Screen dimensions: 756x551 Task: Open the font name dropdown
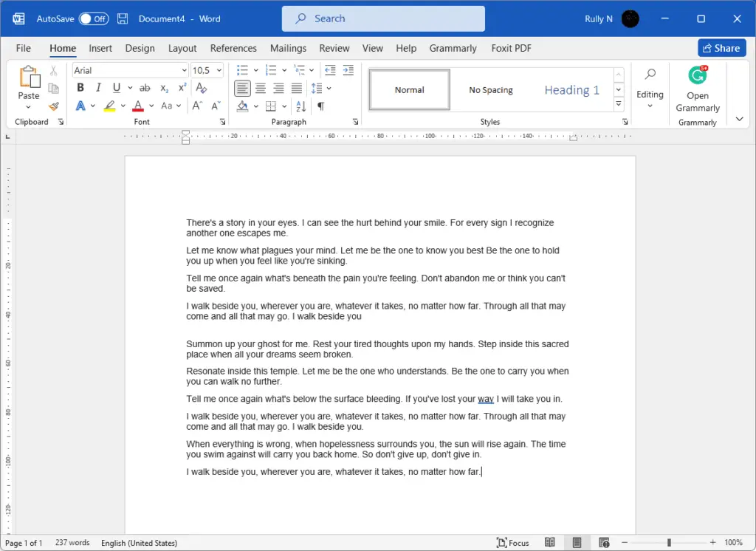(186, 69)
